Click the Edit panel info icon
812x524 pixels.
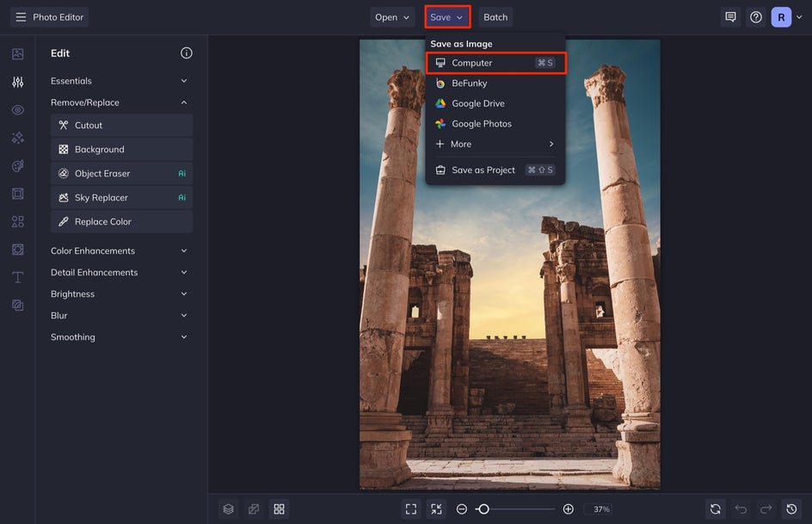point(187,52)
